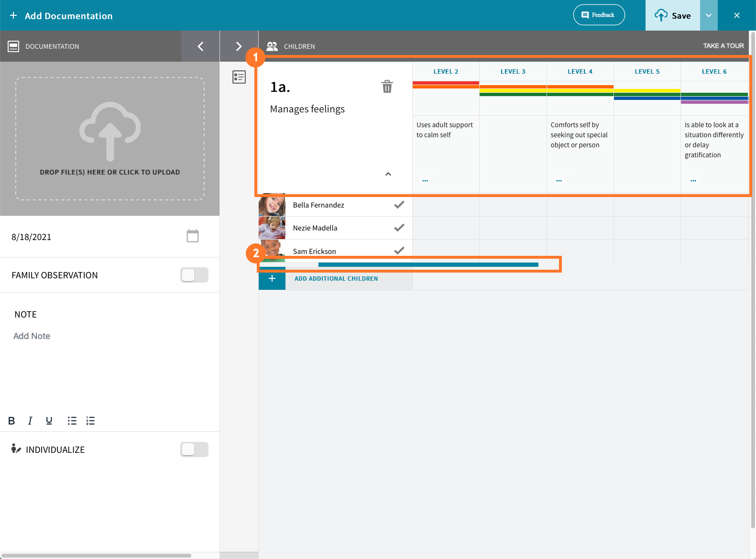Open the calendar date picker
The height and width of the screenshot is (559, 756).
pos(193,236)
